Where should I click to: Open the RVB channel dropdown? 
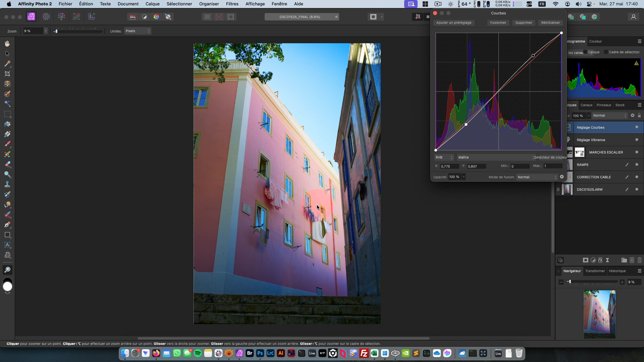point(444,157)
